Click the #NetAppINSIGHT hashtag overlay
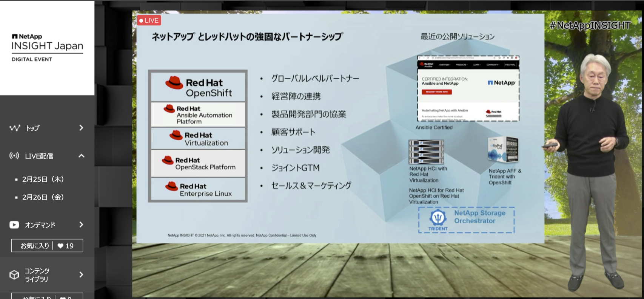644x299 pixels. tap(590, 25)
